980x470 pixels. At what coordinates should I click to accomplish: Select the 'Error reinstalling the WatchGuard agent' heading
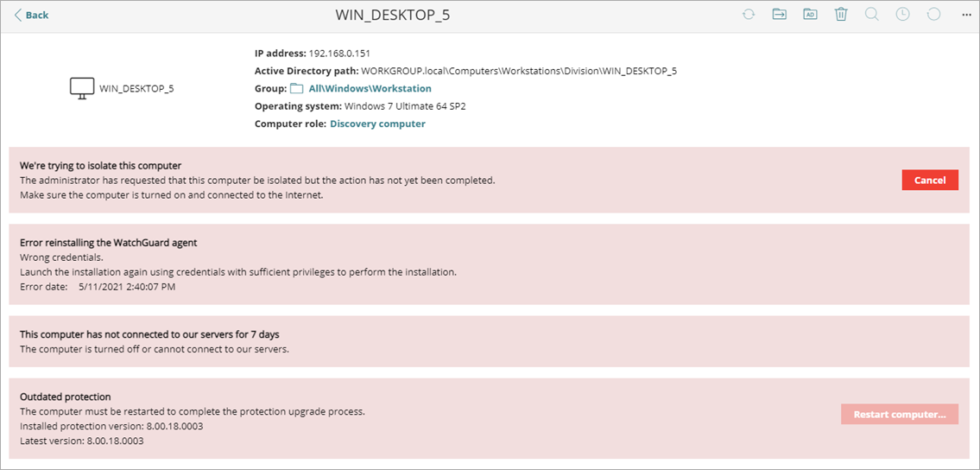(x=109, y=243)
